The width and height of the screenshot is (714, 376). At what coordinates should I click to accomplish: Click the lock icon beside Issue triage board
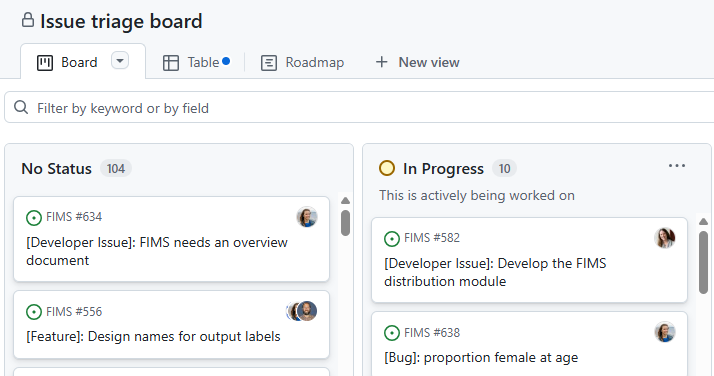point(28,20)
